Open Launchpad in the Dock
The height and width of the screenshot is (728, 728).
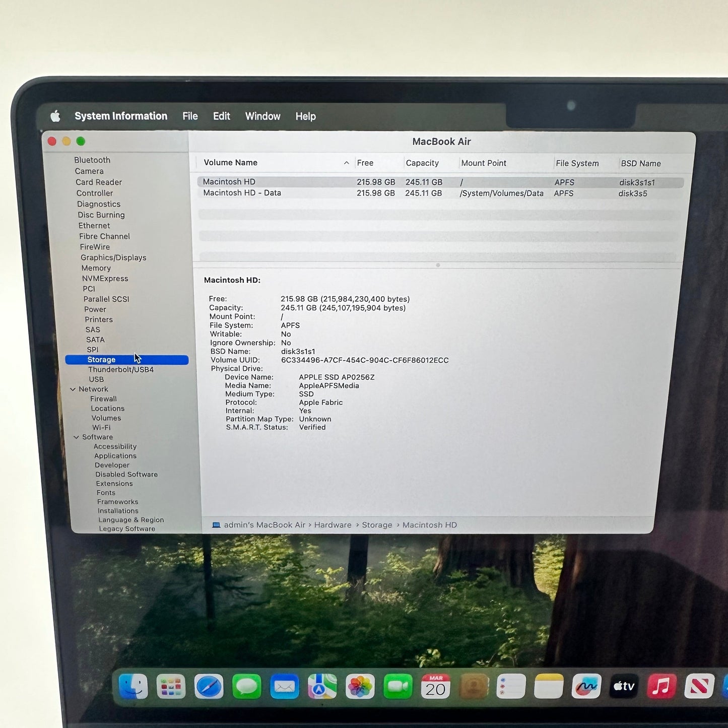pyautogui.click(x=171, y=686)
